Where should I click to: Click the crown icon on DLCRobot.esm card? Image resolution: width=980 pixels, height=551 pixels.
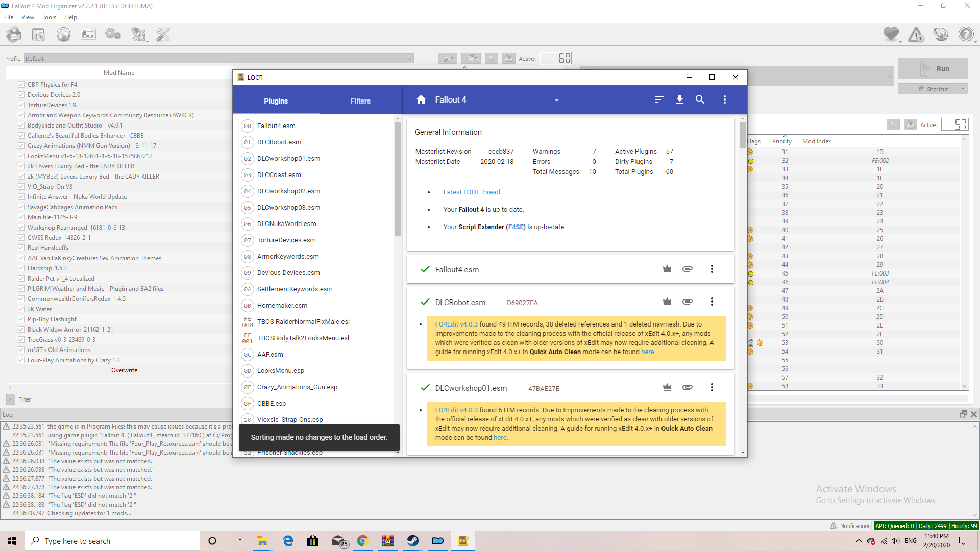[667, 302]
